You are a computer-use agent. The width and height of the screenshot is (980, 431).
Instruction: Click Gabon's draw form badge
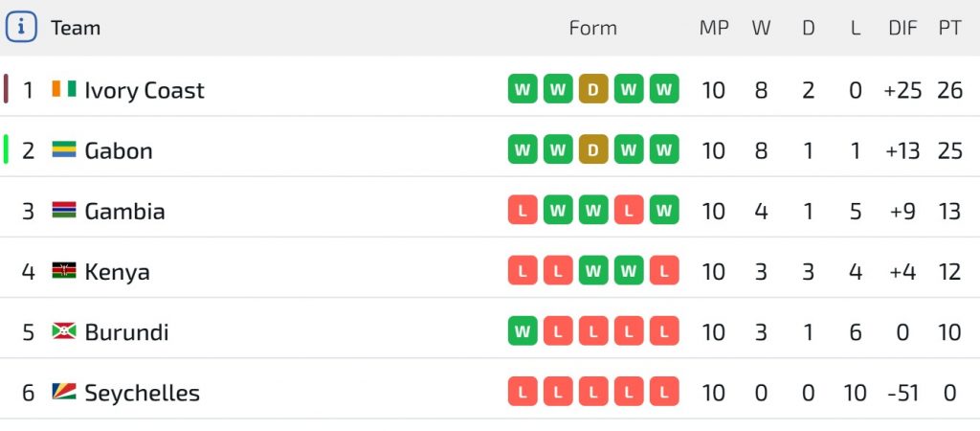(593, 150)
